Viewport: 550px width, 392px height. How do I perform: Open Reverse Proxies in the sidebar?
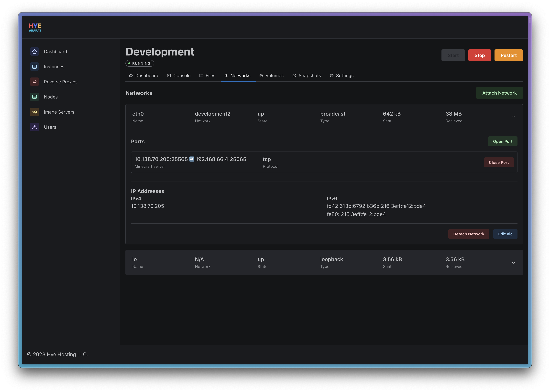[61, 82]
